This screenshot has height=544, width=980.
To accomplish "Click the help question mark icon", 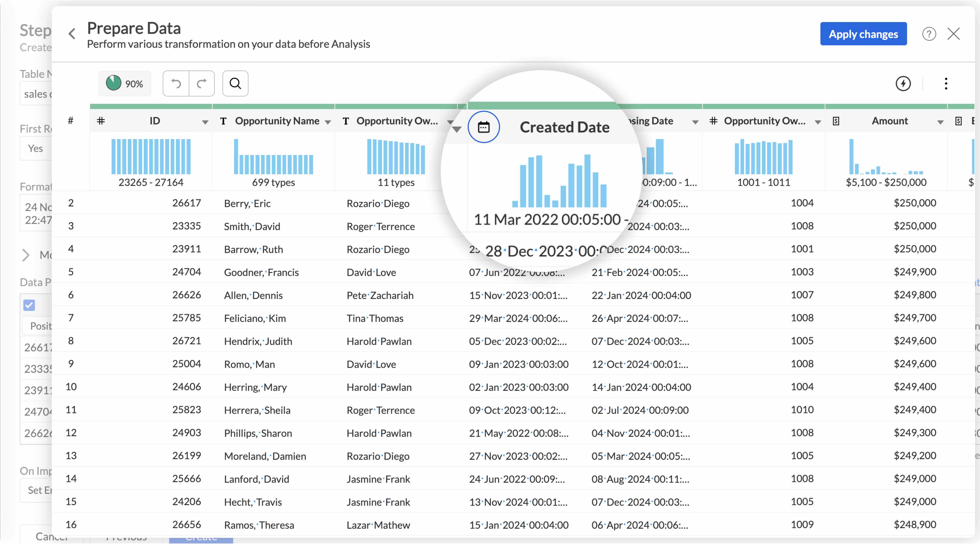I will pyautogui.click(x=929, y=34).
